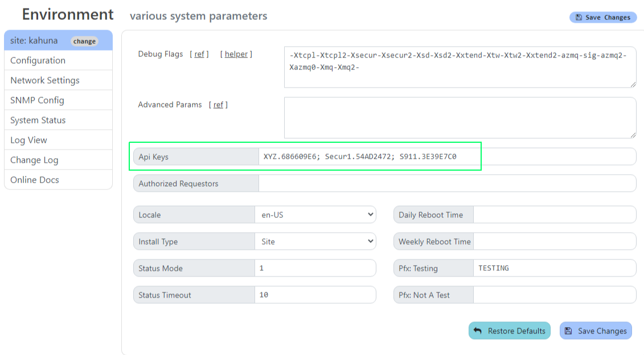Click the top Save Changes button
This screenshot has height=355, width=644.
(602, 18)
